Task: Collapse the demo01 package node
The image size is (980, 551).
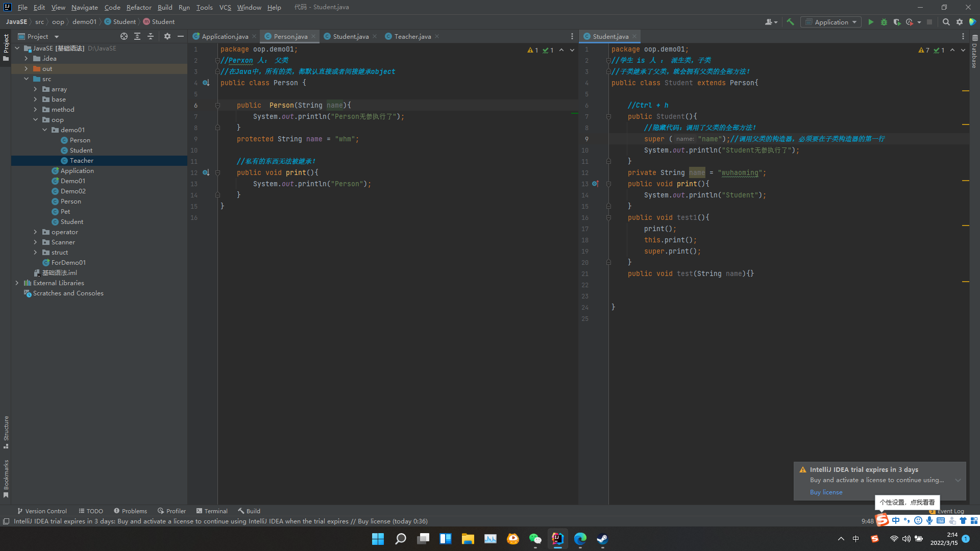Action: point(45,130)
